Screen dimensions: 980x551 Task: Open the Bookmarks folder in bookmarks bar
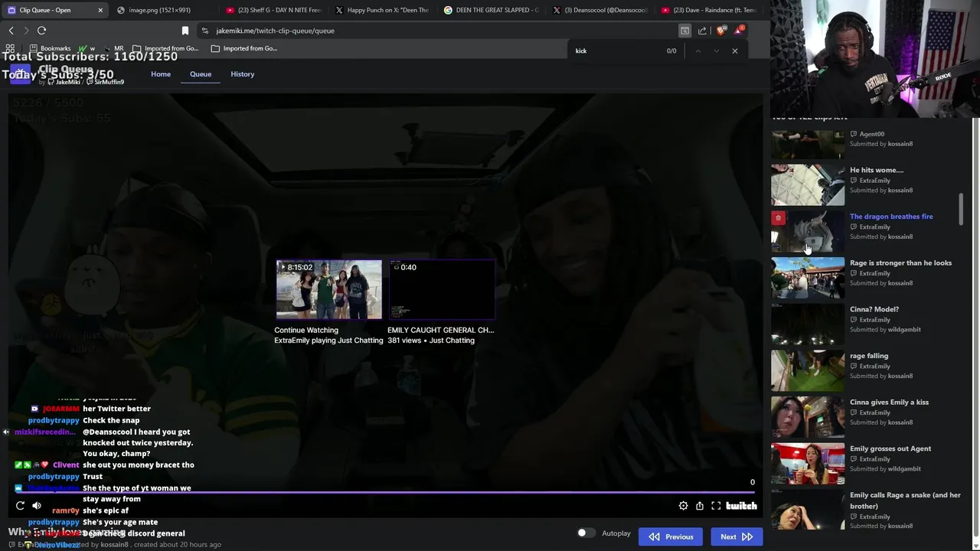[50, 48]
